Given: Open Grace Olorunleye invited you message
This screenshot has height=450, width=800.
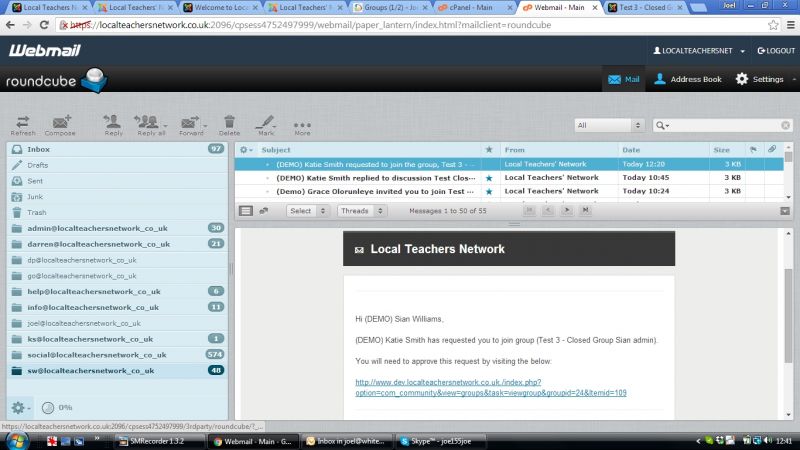Looking at the screenshot, I should (x=376, y=191).
